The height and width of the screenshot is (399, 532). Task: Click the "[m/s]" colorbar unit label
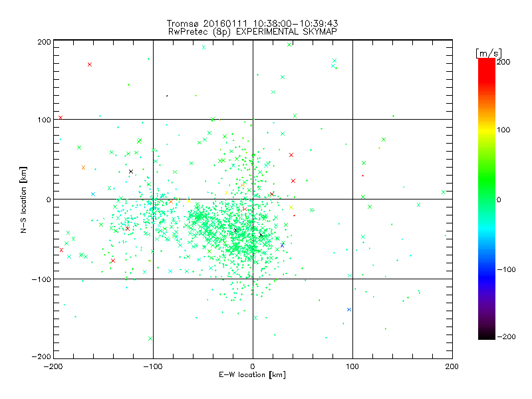point(489,53)
